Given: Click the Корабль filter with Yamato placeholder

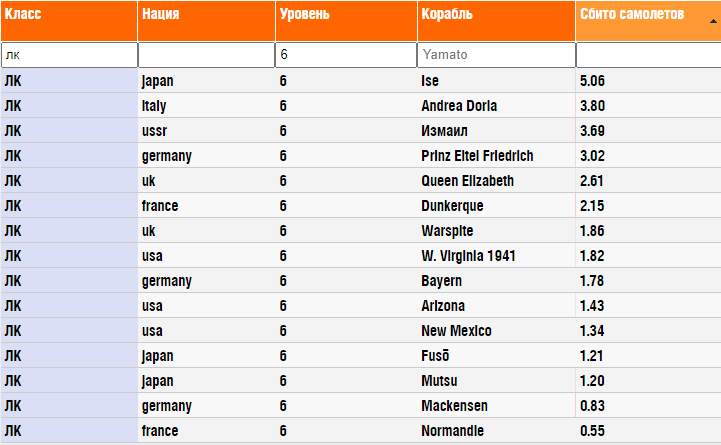Looking at the screenshot, I should 496,55.
